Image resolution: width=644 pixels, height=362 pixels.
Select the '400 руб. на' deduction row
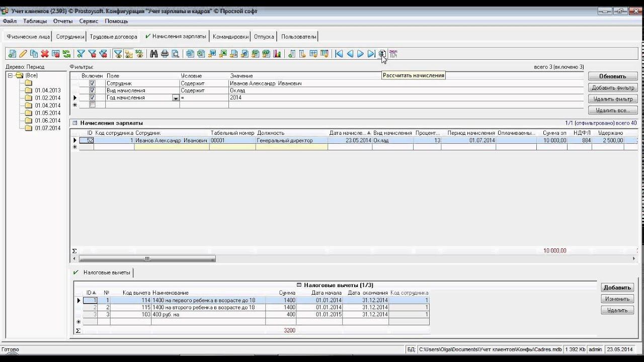coord(256,315)
